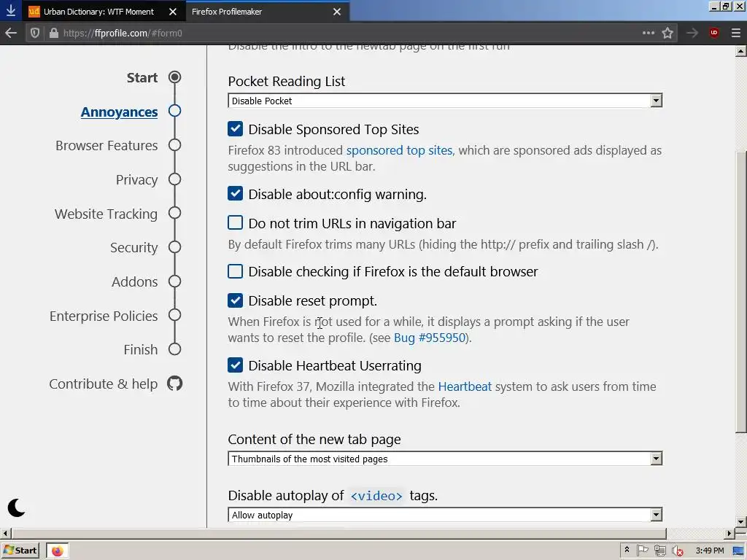Click the Enterprise Policies step circle
747x560 pixels.
[175, 315]
